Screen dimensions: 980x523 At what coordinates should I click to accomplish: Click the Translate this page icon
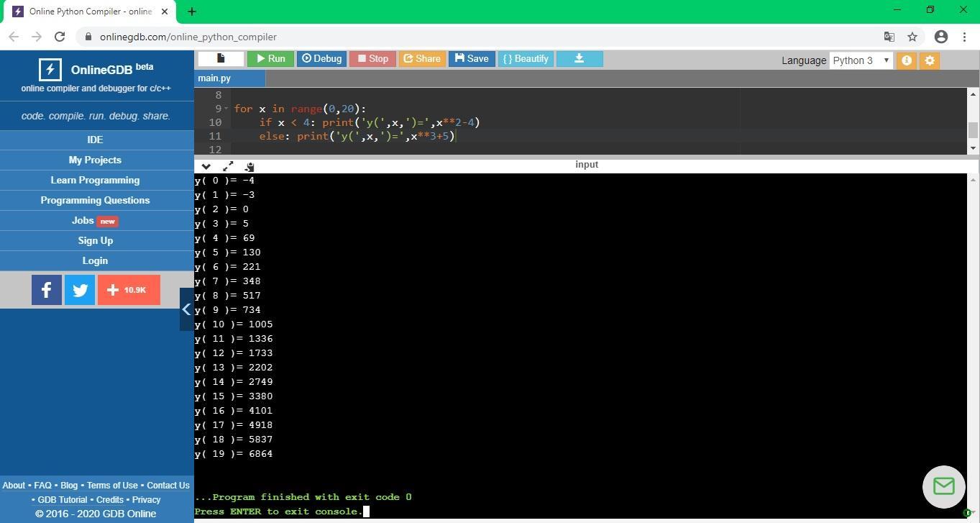point(889,37)
